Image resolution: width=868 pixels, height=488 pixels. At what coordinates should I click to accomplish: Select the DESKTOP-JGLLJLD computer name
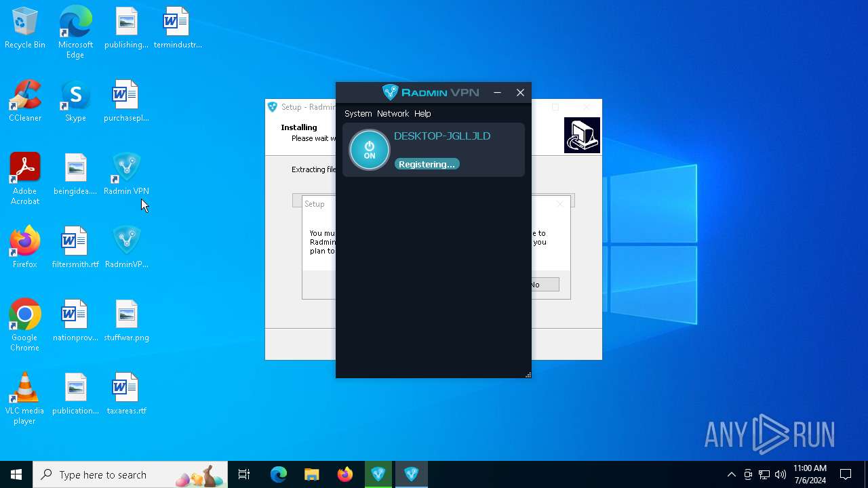click(442, 136)
